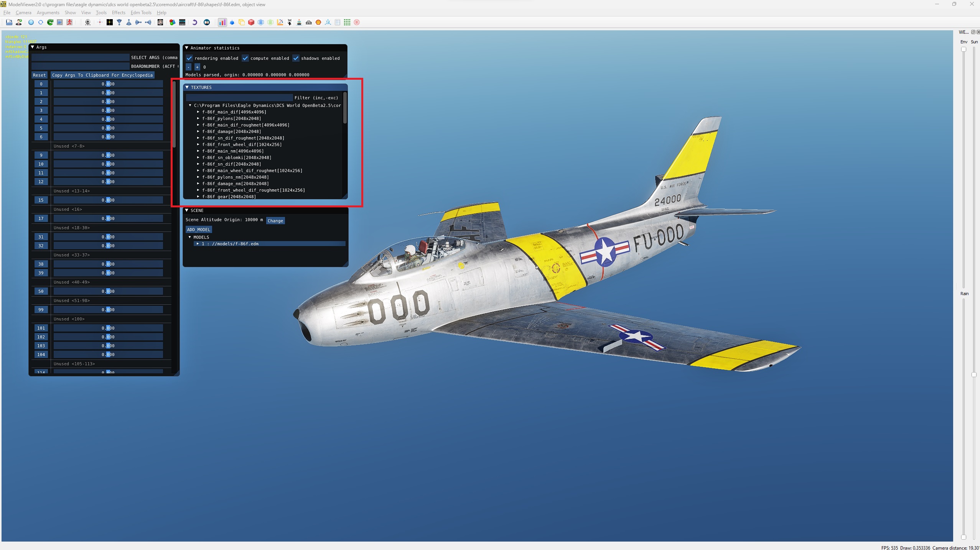Click the red running figure icon
Screen dimensions: 980x550
[x=69, y=22]
